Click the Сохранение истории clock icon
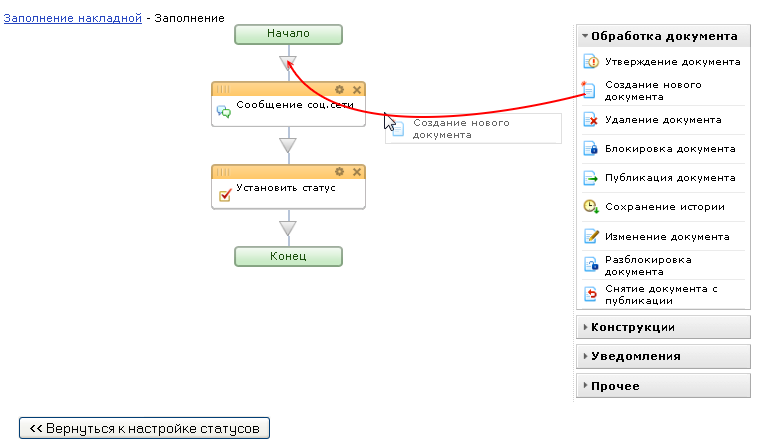The width and height of the screenshot is (758, 446). pos(590,207)
